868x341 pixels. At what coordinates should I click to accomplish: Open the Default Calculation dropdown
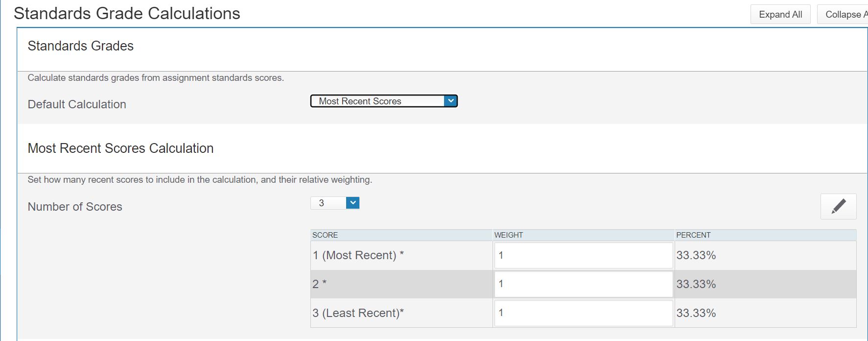click(x=384, y=101)
